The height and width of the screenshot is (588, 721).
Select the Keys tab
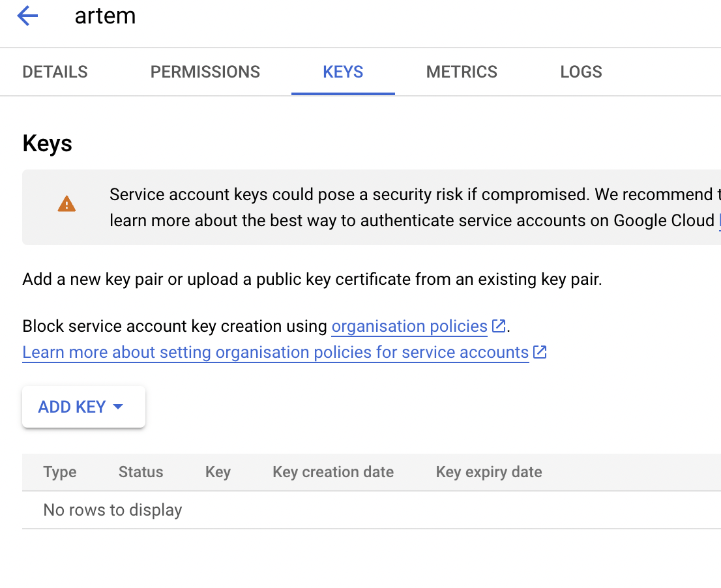click(x=343, y=72)
